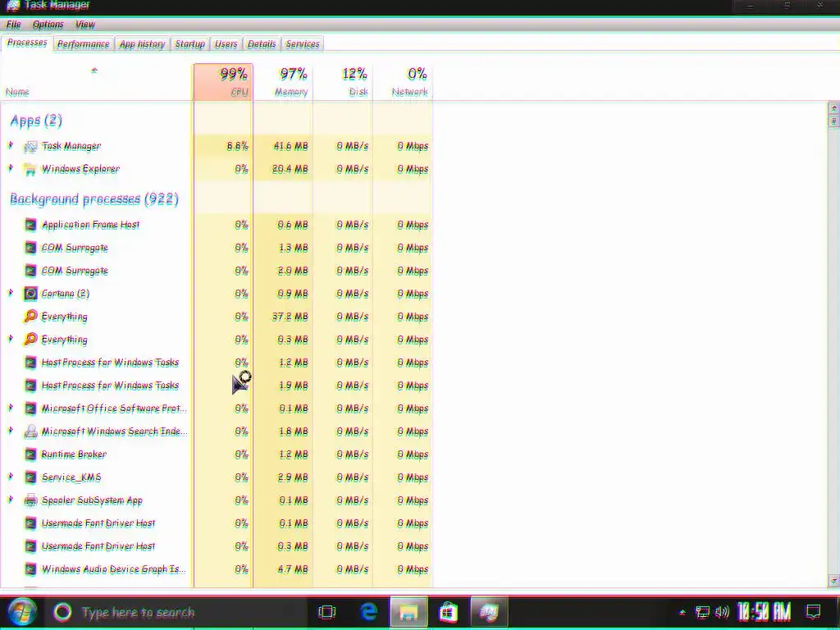The width and height of the screenshot is (840, 630).
Task: Click the taskbar clock showing time
Action: pos(764,612)
